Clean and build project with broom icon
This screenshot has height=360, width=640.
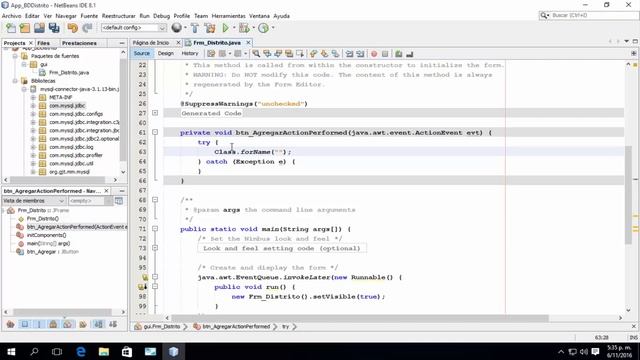click(210, 28)
